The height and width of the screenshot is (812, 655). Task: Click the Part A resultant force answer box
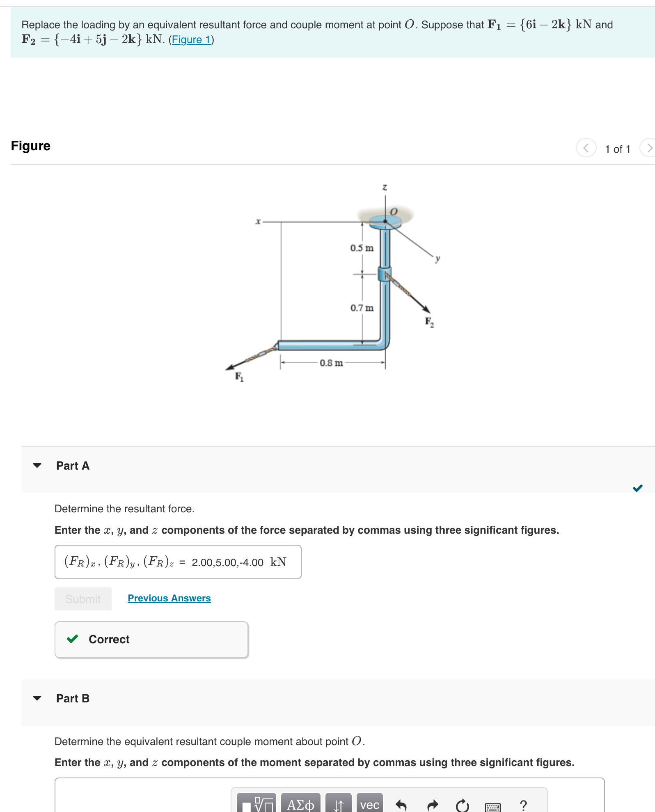pyautogui.click(x=178, y=562)
